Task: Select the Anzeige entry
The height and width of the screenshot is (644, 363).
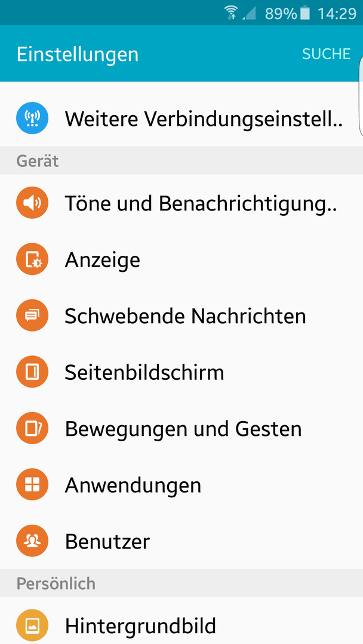Action: [x=181, y=259]
